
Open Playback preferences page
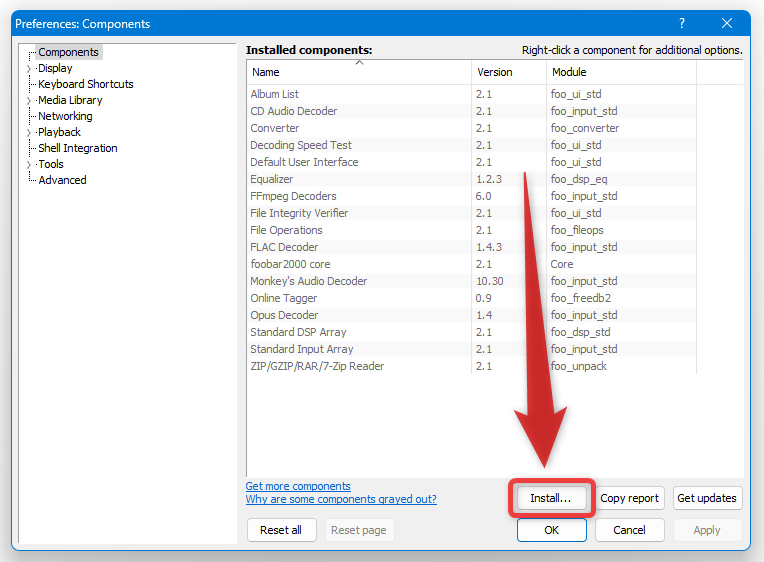click(x=59, y=132)
